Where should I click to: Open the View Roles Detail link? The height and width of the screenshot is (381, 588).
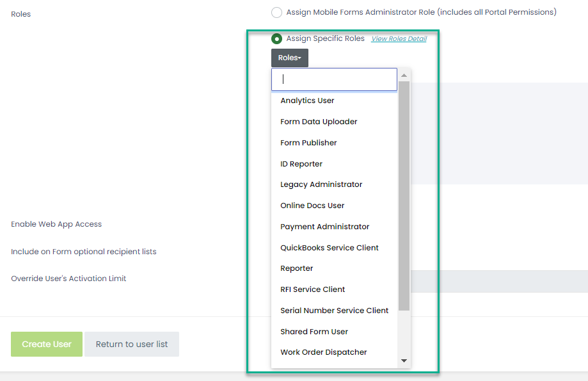399,38
